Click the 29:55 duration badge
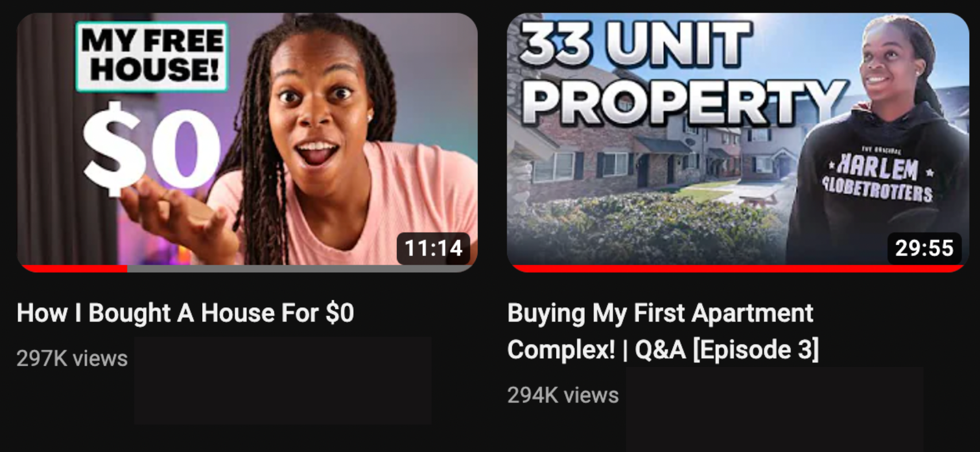 [924, 248]
